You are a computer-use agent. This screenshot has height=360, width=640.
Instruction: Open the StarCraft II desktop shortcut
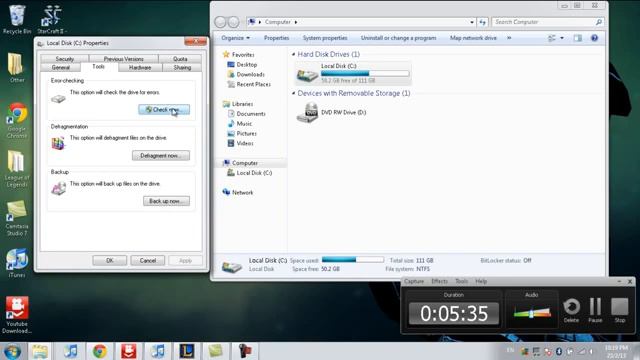point(52,19)
